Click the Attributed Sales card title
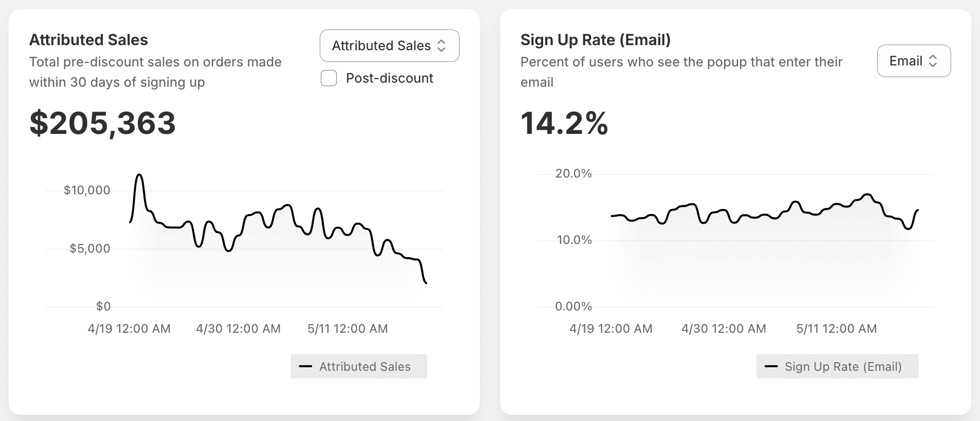Viewport: 980px width, 421px height. coord(89,40)
